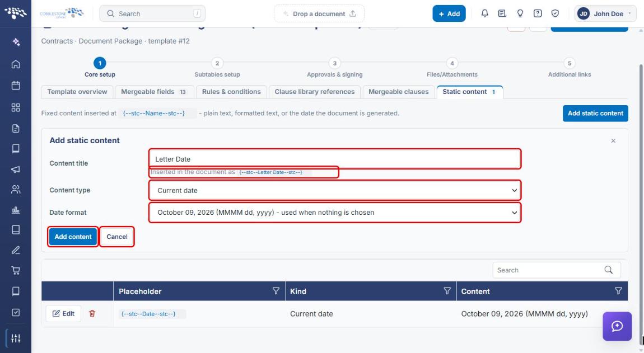Screen dimensions: 644x353
Task: Open the people icon in sidebar
Action: click(x=16, y=189)
